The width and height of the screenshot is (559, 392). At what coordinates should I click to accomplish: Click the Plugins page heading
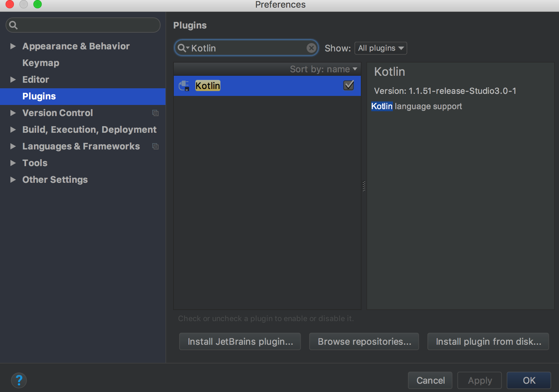[190, 25]
